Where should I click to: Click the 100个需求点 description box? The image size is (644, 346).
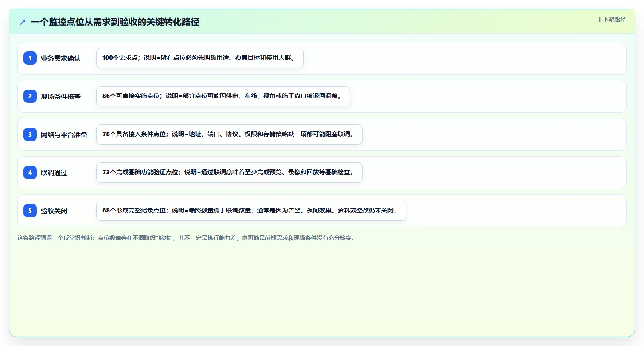click(x=200, y=58)
